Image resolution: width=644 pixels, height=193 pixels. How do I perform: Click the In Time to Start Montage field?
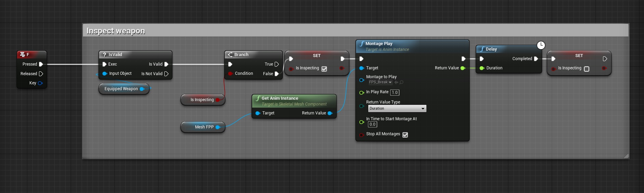pyautogui.click(x=372, y=125)
